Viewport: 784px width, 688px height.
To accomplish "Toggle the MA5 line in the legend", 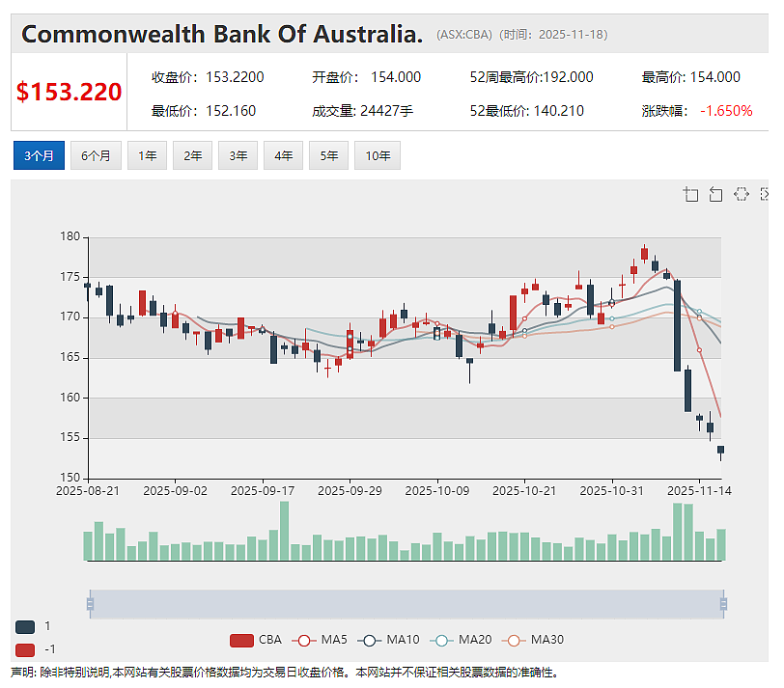I will pyautogui.click(x=320, y=640).
